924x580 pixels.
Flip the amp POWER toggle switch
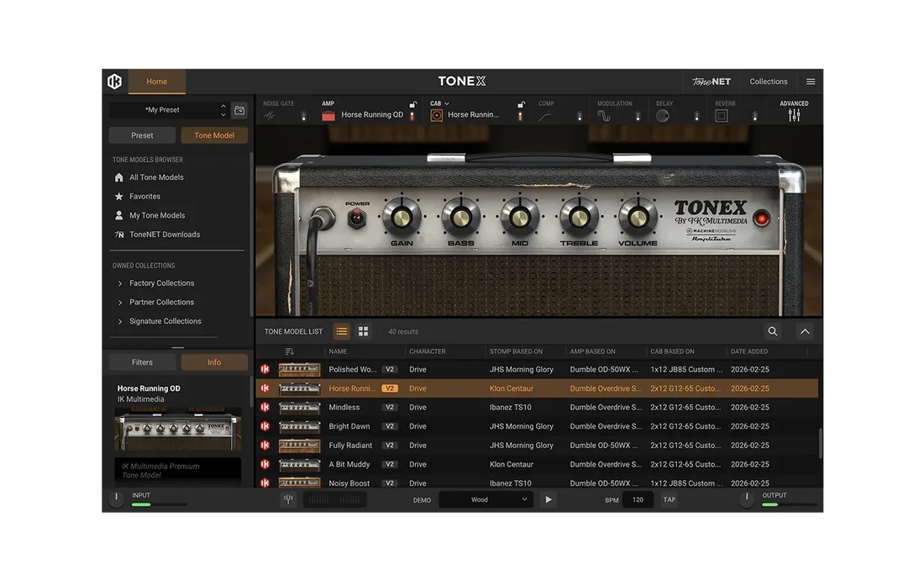tap(357, 218)
